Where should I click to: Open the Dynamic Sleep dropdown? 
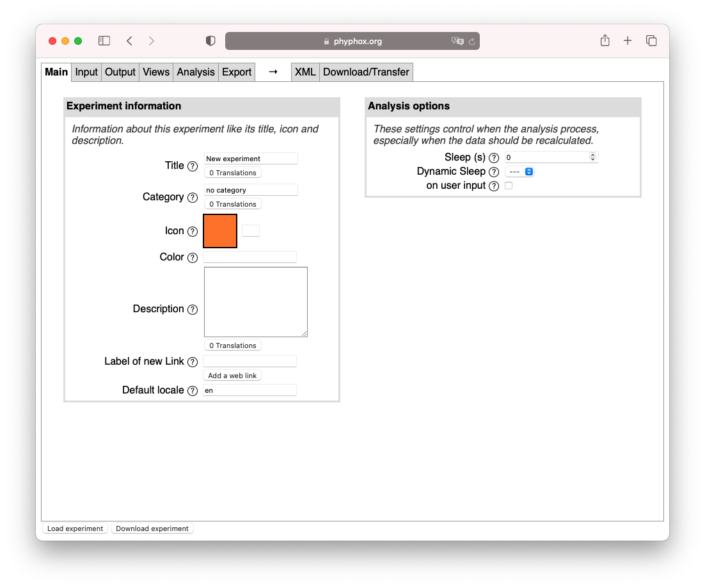coord(519,172)
